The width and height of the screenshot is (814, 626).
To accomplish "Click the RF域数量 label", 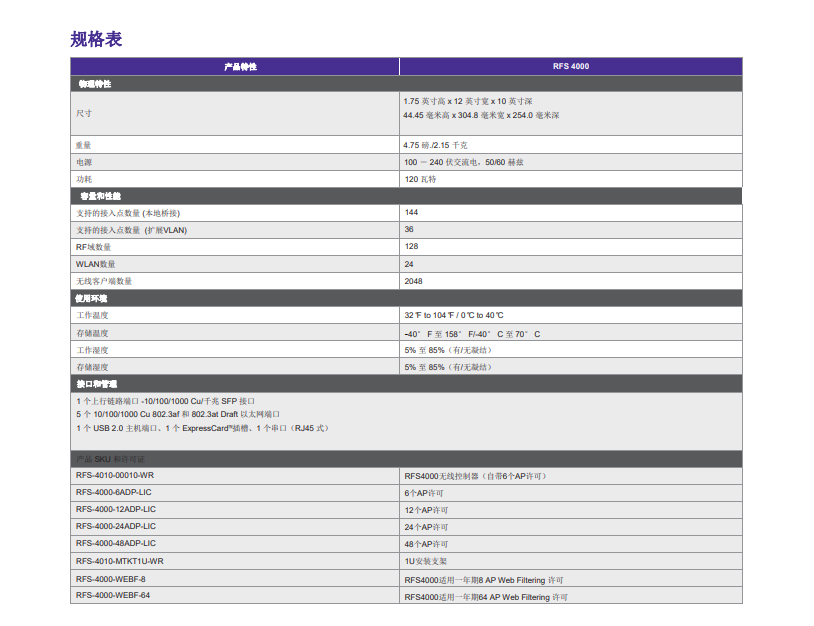I will [x=93, y=247].
